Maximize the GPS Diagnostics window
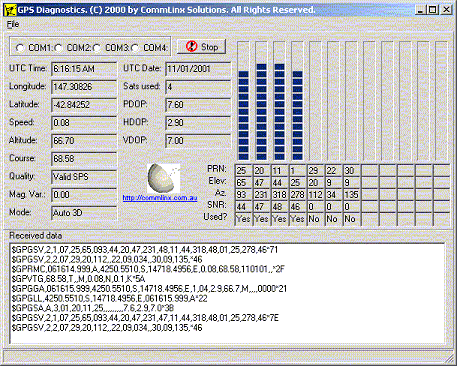The width and height of the screenshot is (457, 366). 432,10
